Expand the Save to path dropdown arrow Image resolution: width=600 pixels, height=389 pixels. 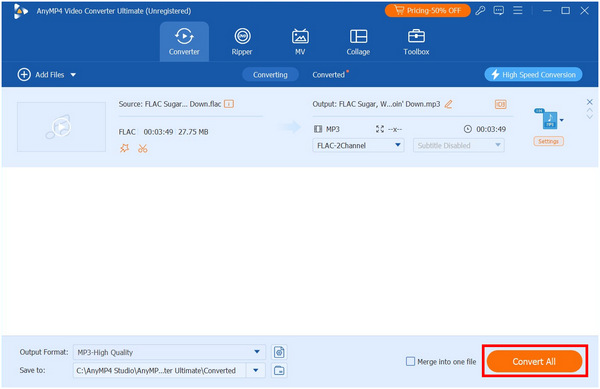click(x=256, y=370)
